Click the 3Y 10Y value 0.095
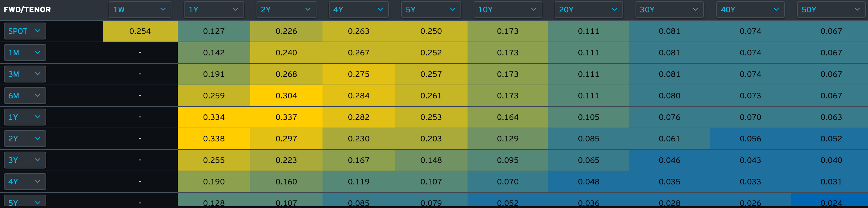This screenshot has height=208, width=868. [x=508, y=160]
